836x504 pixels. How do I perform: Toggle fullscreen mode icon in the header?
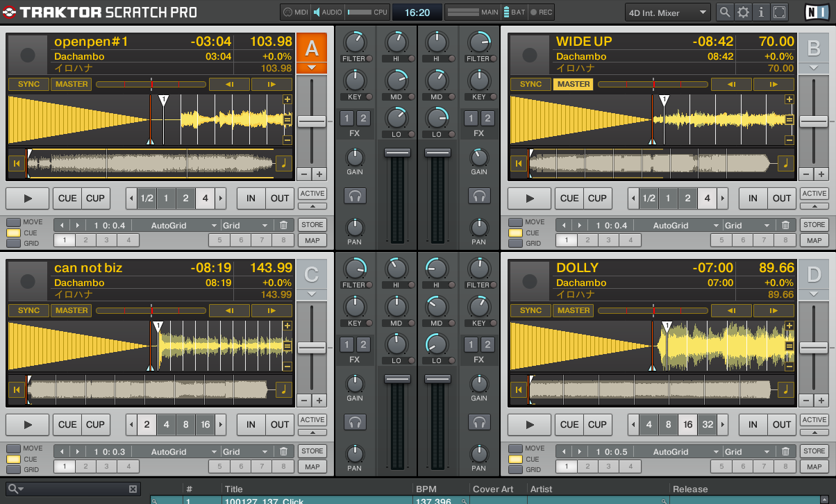click(780, 12)
